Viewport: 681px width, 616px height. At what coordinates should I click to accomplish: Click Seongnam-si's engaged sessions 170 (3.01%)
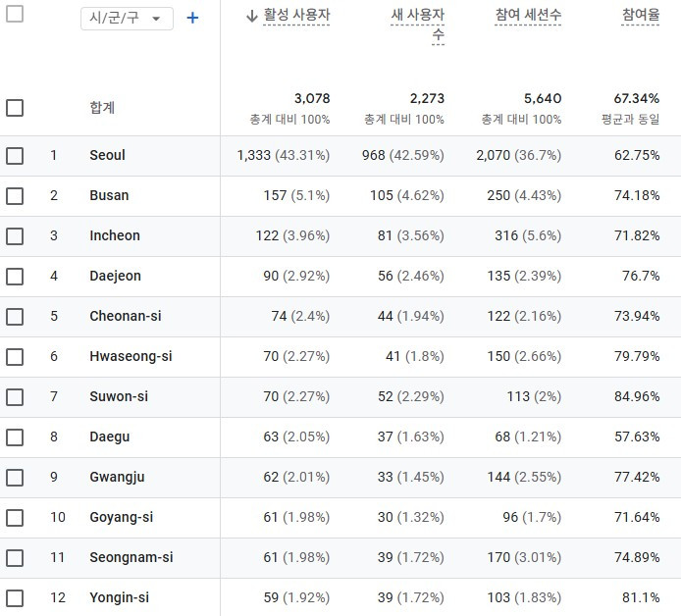tap(524, 557)
